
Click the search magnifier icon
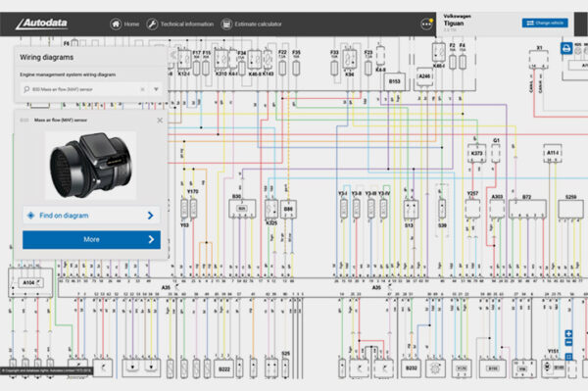click(x=26, y=89)
